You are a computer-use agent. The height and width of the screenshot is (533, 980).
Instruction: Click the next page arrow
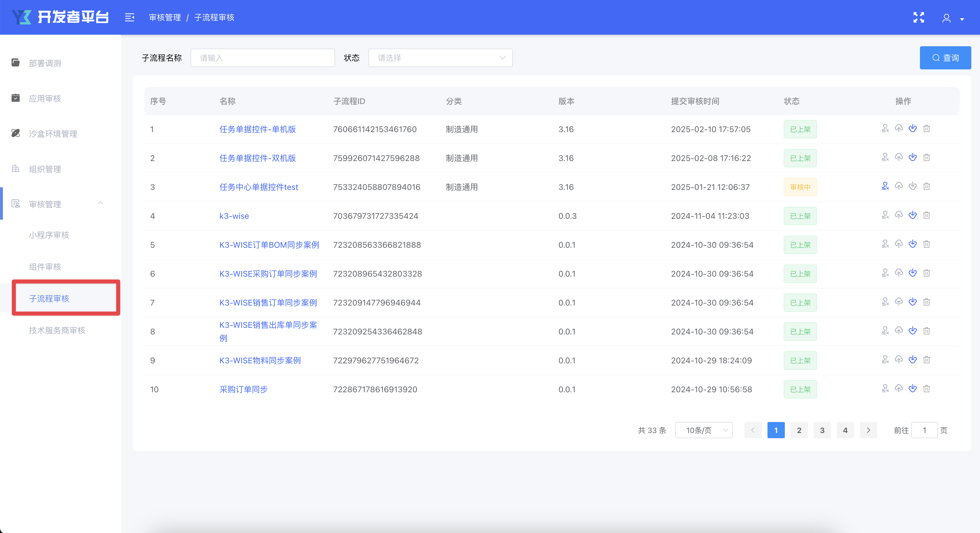coord(868,430)
